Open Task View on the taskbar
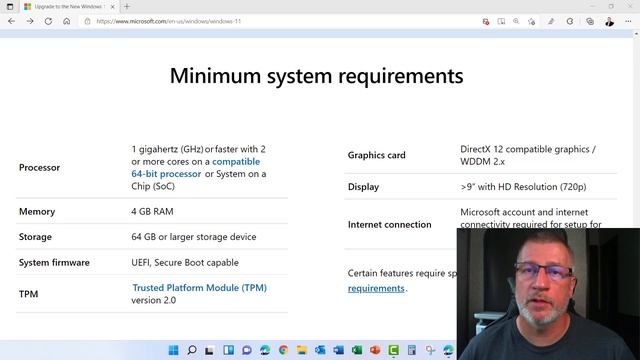 (x=210, y=350)
